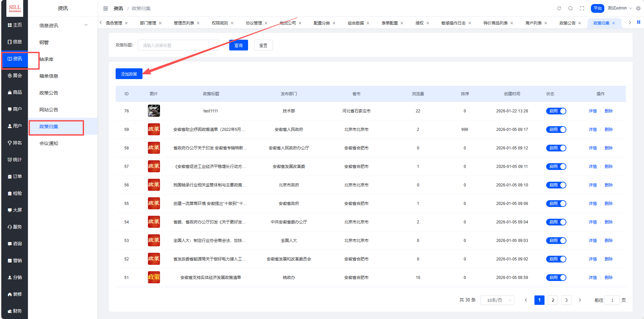Image resolution: width=644 pixels, height=319 pixels.
Task: Click the refresh icon in top header
Action: click(559, 8)
